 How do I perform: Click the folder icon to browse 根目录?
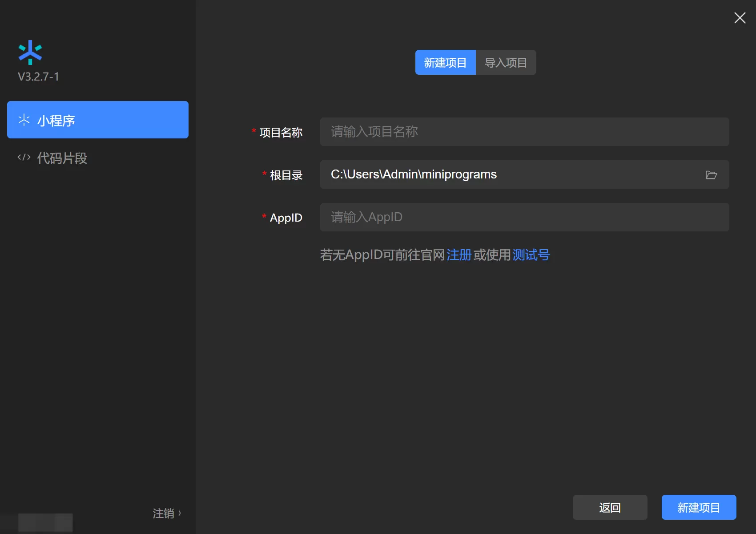pyautogui.click(x=711, y=174)
